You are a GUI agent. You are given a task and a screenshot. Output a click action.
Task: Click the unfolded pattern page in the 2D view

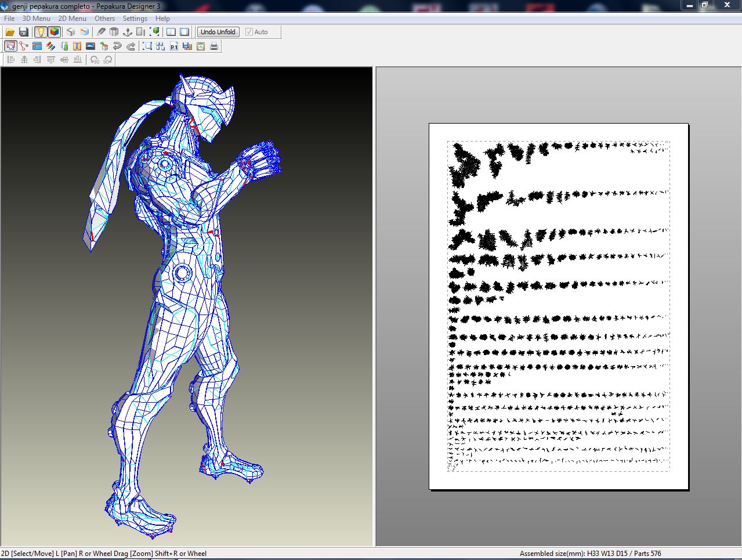[x=559, y=306]
